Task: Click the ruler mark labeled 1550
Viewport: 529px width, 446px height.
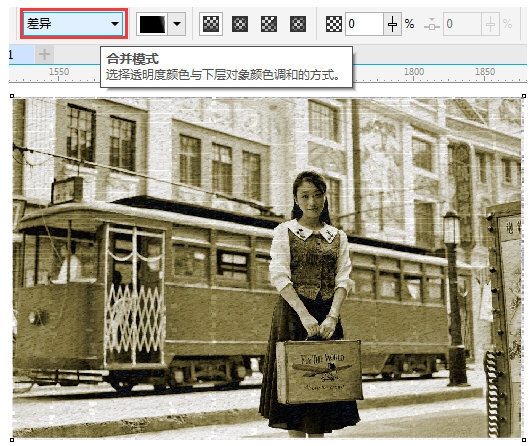Action: click(x=59, y=72)
